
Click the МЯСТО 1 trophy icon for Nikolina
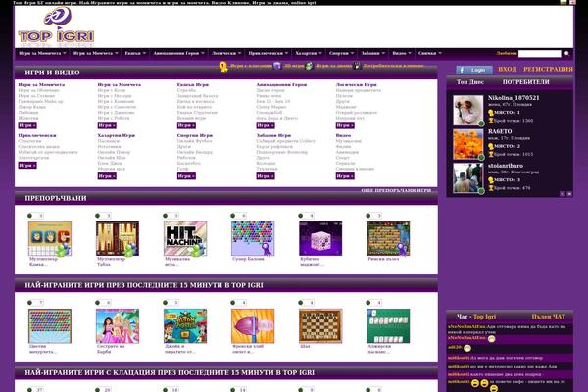(x=491, y=112)
